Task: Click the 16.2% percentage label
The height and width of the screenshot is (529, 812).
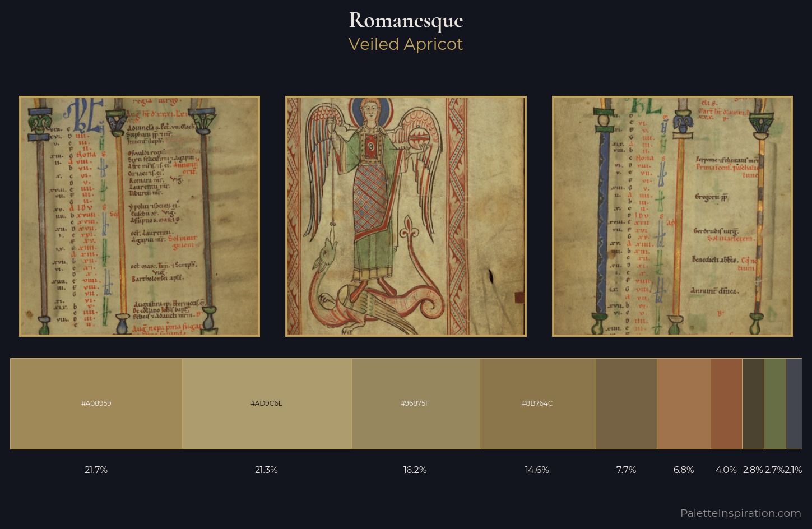Action: [x=415, y=470]
